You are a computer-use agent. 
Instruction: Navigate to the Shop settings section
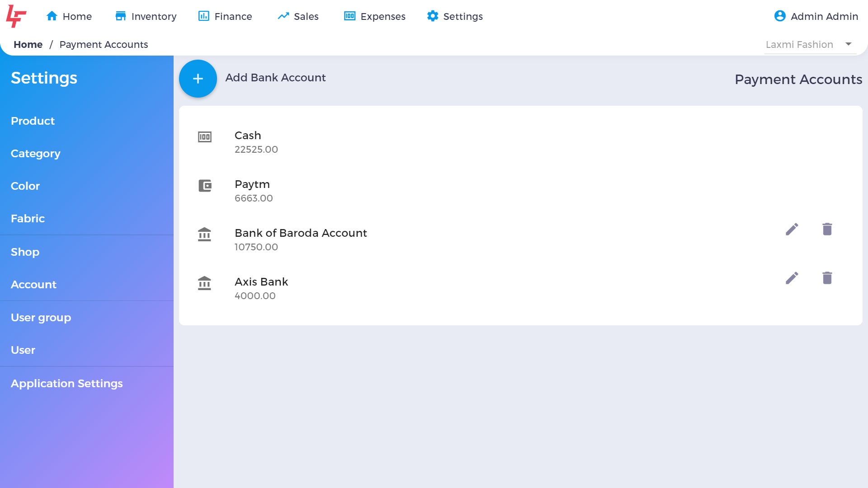pos(25,251)
